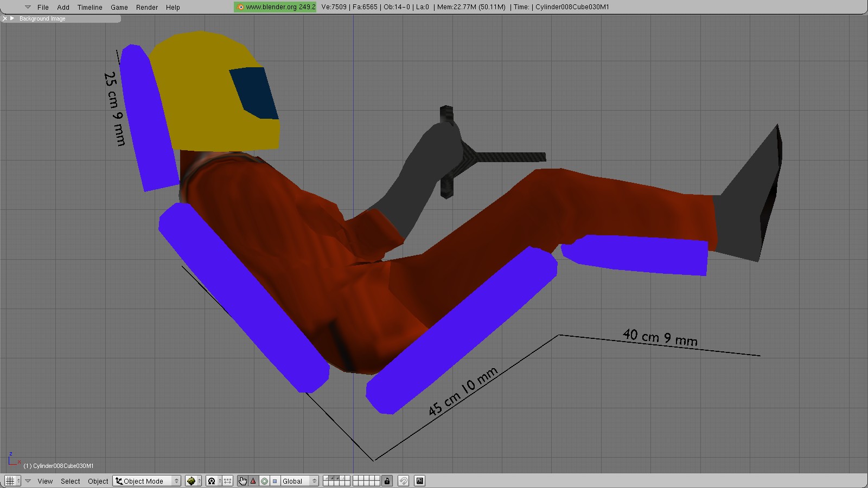Click the www.blender.org 249.2 link
Image resolution: width=868 pixels, height=488 pixels.
pyautogui.click(x=276, y=7)
